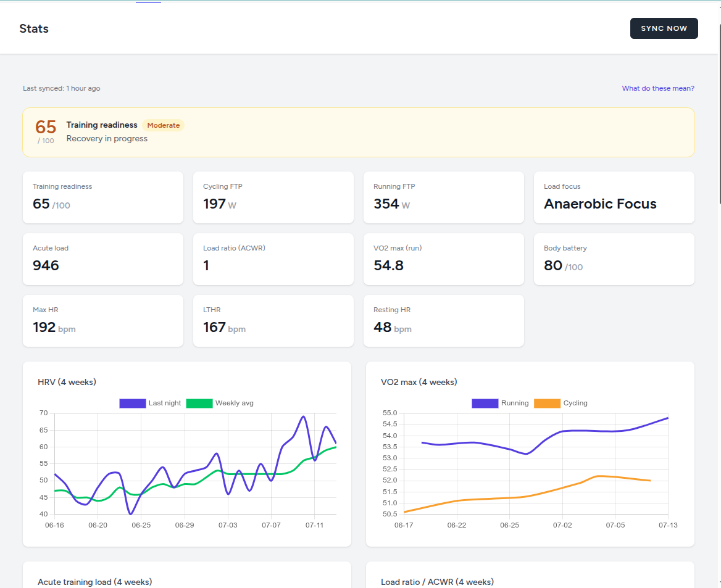Click the "Acute training load (4 weeks)" title

(94, 582)
